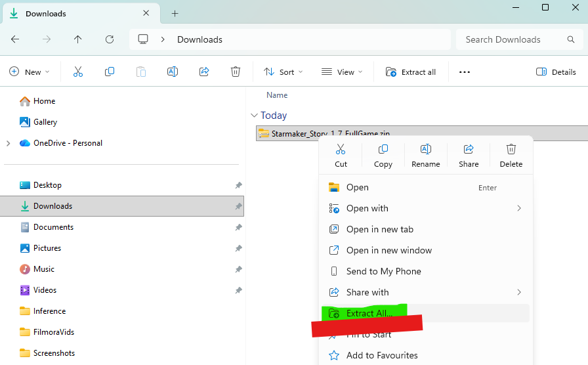
Task: Close the Downloads tab
Action: pos(146,13)
